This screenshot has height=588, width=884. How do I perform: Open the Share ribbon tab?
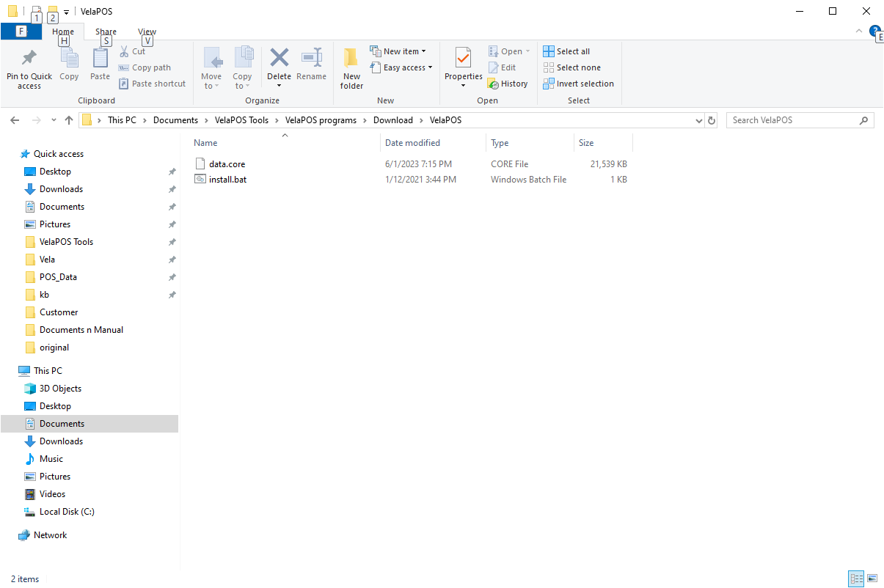(x=106, y=32)
